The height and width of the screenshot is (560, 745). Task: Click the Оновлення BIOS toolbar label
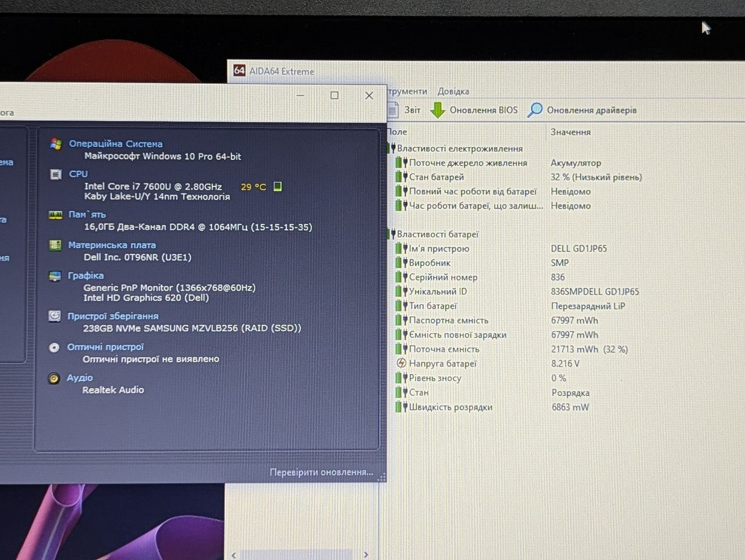click(483, 110)
